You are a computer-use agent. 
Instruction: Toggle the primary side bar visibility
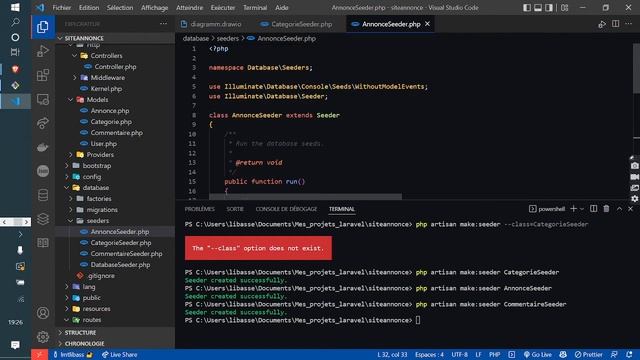(527, 8)
